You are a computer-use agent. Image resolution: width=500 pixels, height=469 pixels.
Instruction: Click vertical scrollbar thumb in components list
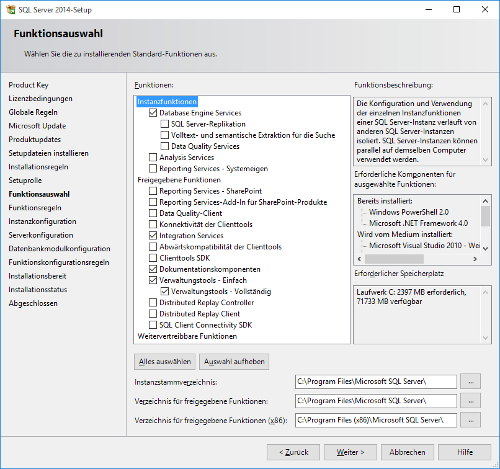click(x=485, y=216)
